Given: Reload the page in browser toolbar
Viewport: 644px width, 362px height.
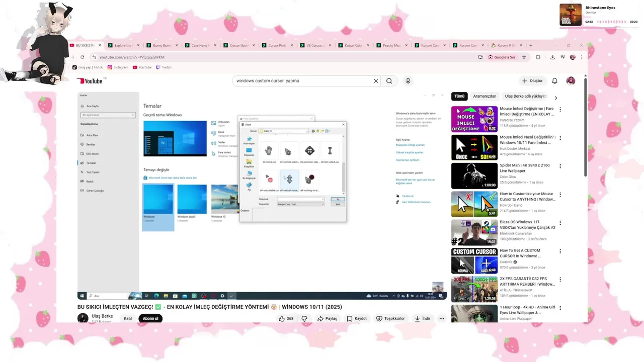Looking at the screenshot, I should click(83, 57).
